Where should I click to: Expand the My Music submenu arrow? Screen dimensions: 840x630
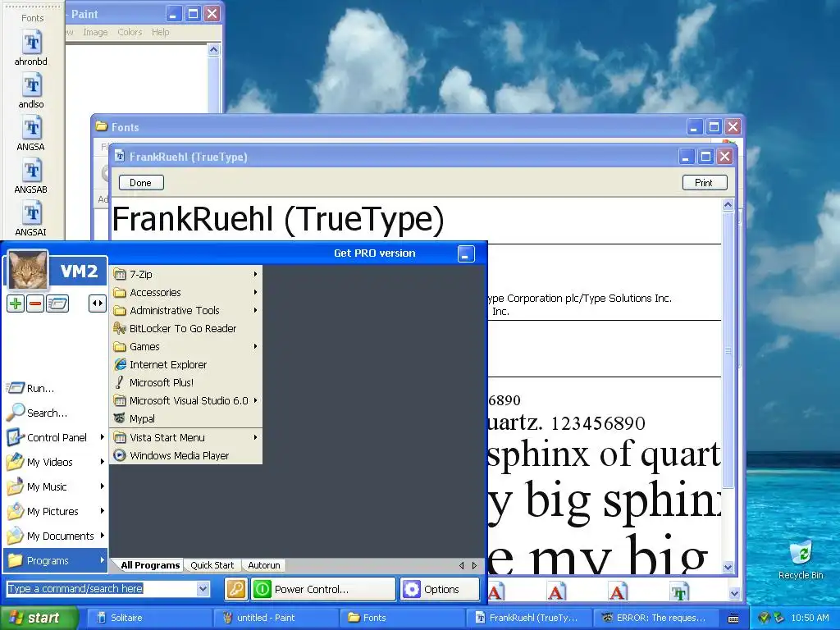[x=102, y=486]
